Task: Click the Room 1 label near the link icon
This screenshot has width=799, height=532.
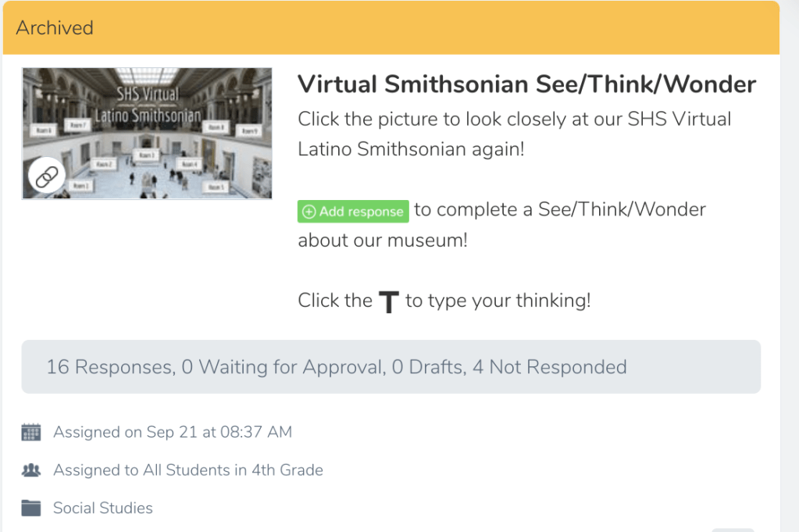Action: click(x=80, y=185)
